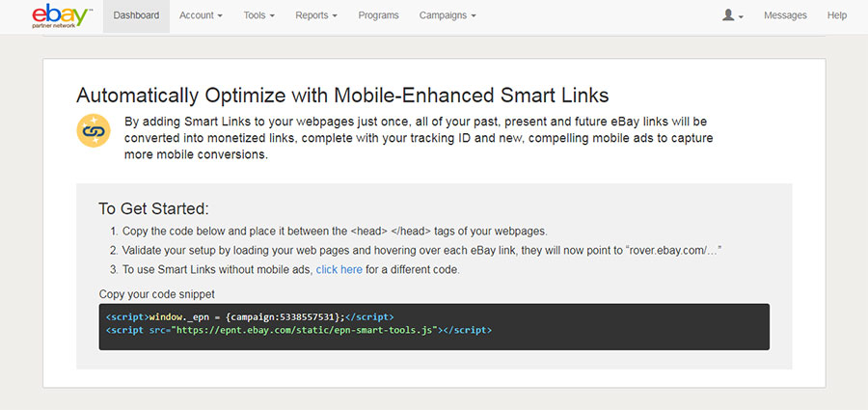
Task: Click the 'To Get Started:' heading
Action: 154,209
